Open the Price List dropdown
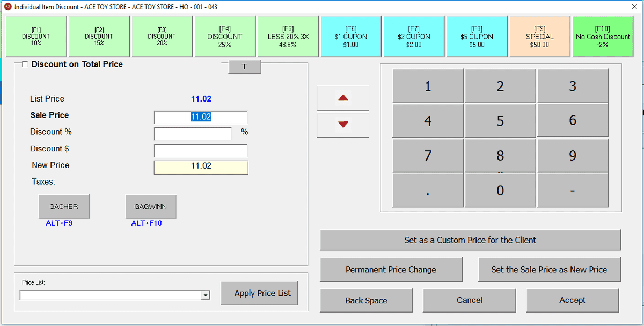644x326 pixels. pos(204,294)
